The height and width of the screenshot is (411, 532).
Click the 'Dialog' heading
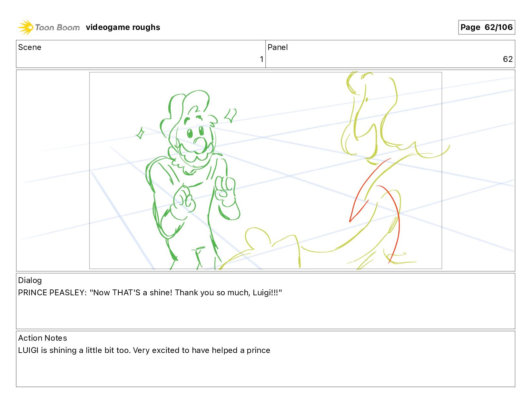[30, 280]
